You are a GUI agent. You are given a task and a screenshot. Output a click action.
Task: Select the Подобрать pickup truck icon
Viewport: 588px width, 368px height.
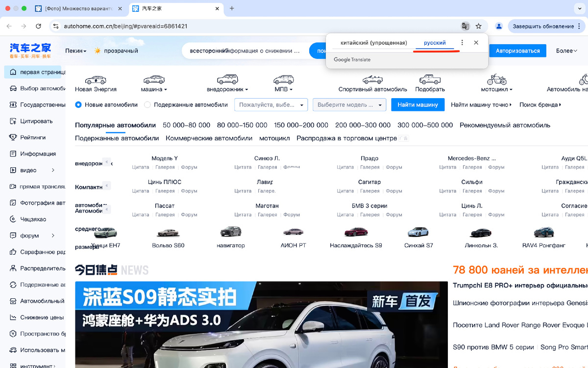430,79
